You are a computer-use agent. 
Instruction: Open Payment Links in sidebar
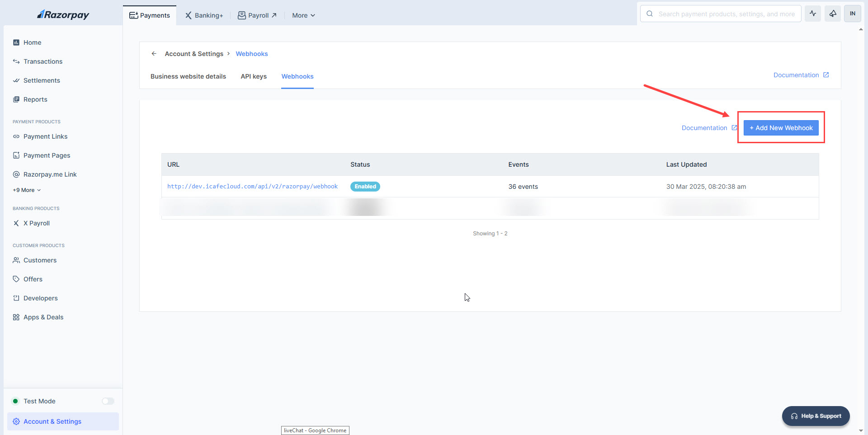[45, 136]
